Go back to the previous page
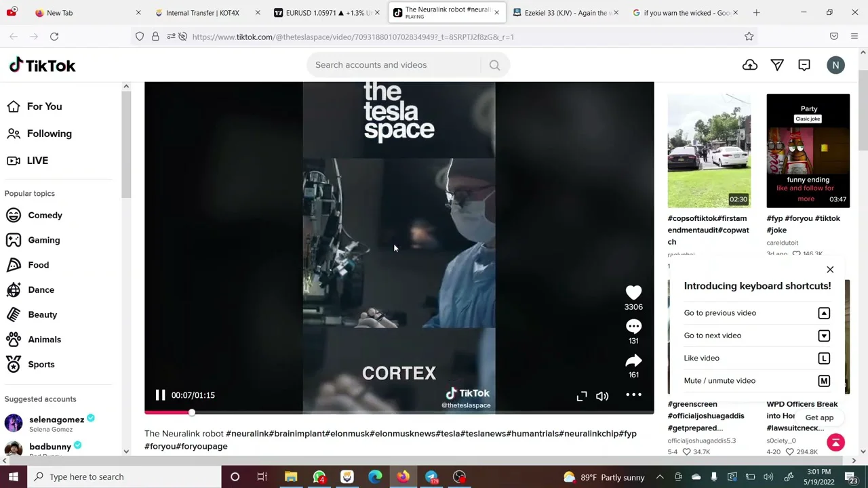 point(14,37)
